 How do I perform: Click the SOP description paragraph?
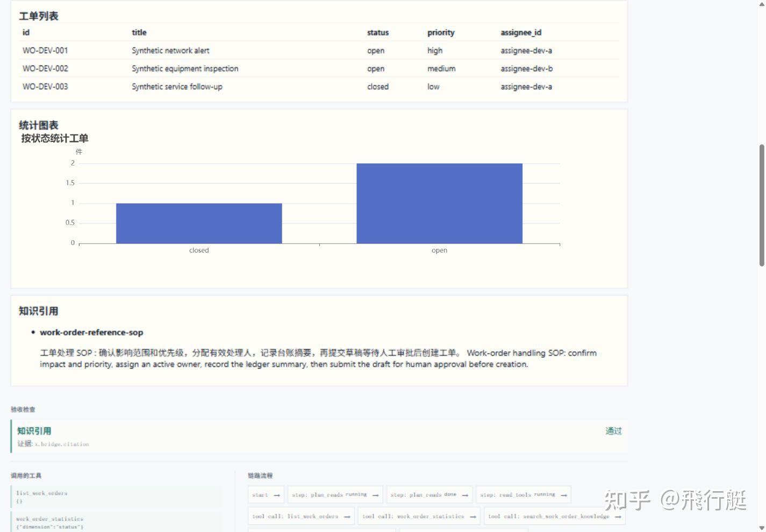[318, 358]
